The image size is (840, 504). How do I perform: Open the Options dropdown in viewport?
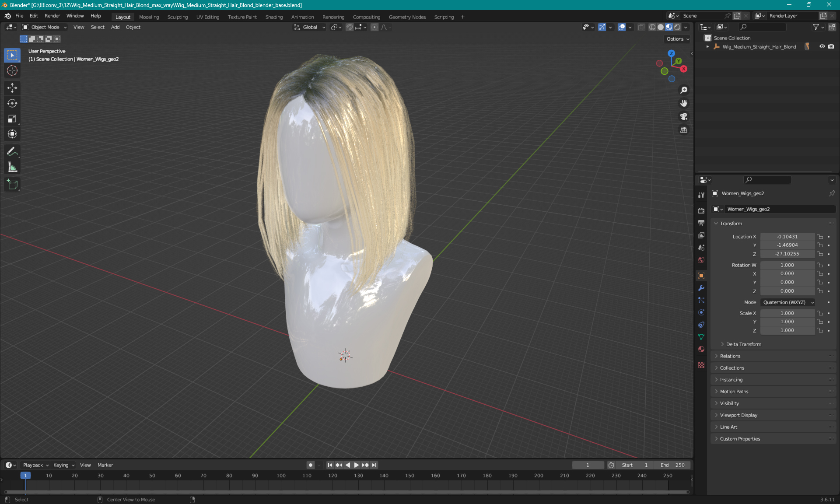click(678, 39)
